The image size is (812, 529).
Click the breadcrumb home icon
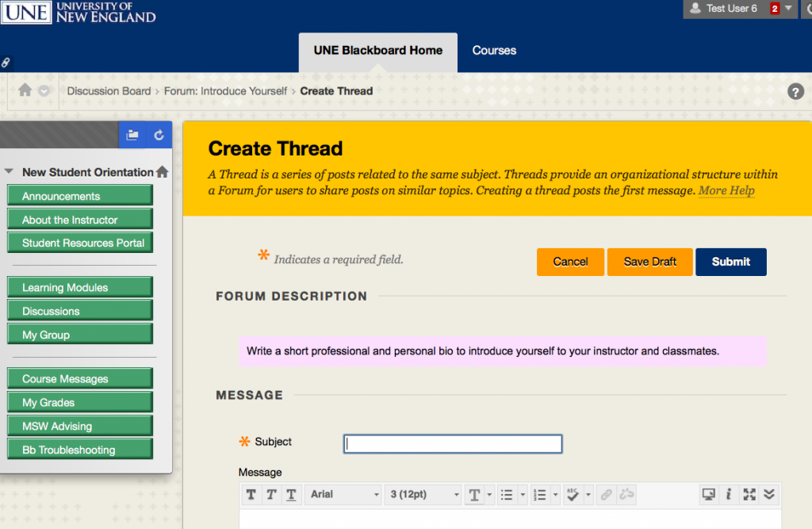click(25, 90)
